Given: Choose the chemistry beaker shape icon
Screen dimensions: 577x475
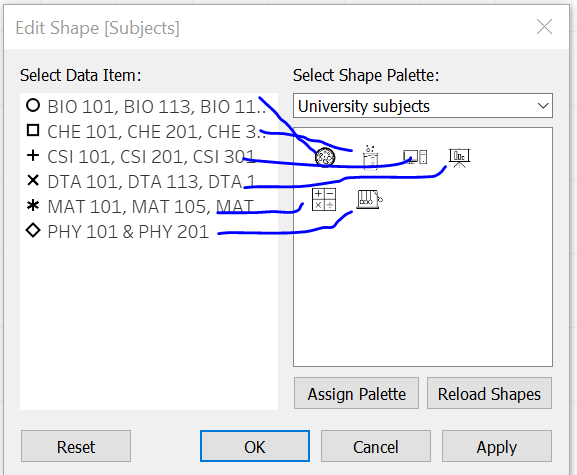Looking at the screenshot, I should (x=370, y=157).
